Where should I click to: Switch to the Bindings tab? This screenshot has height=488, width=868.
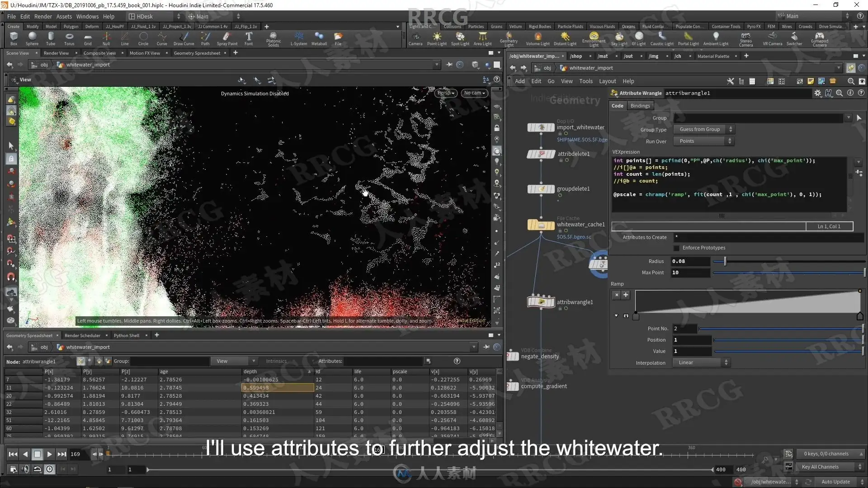point(640,106)
